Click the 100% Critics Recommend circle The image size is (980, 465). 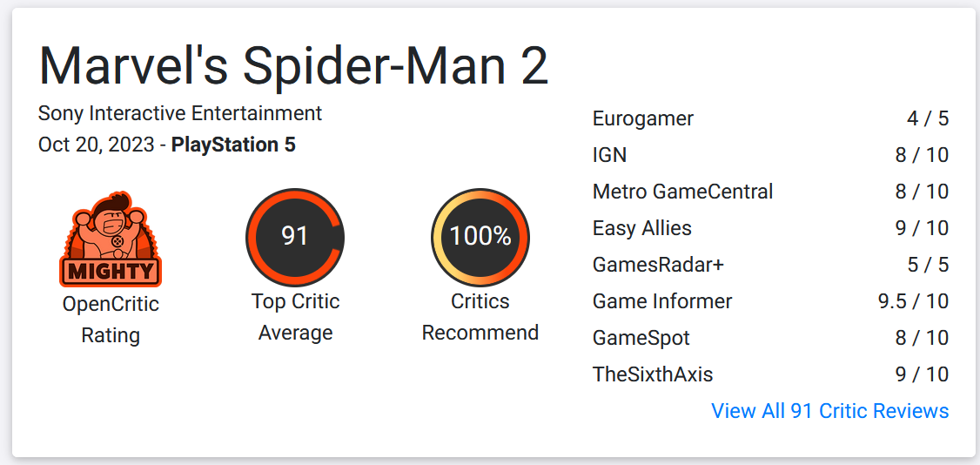pos(480,238)
